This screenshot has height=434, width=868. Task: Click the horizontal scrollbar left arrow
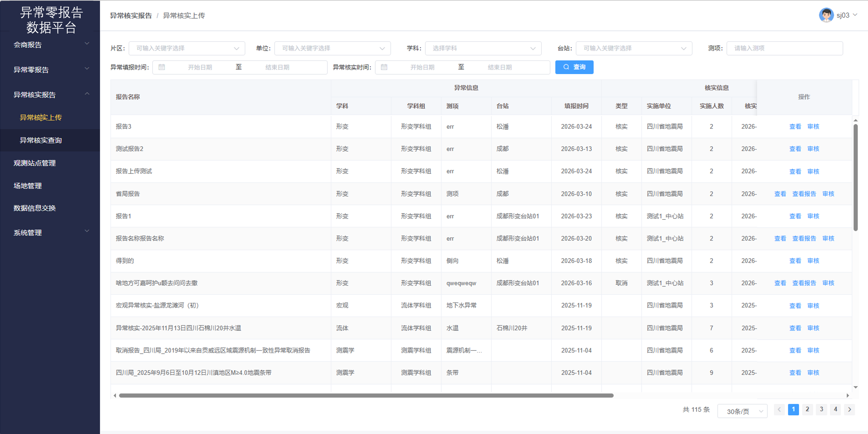click(x=115, y=395)
